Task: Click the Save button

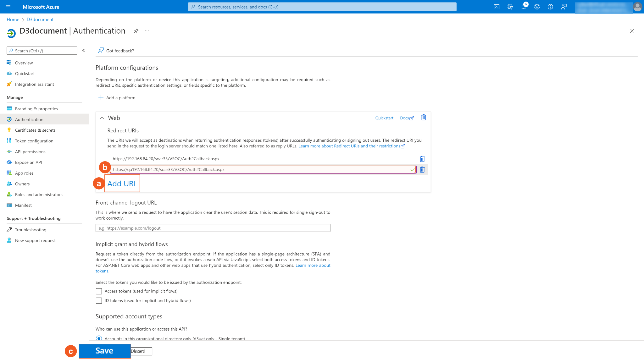Action: 104,351
